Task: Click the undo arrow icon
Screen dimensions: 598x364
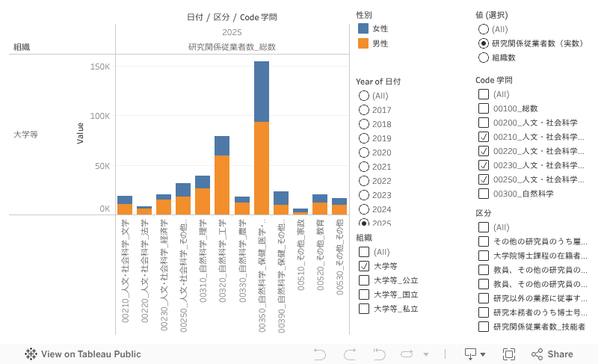Action: [x=320, y=354]
